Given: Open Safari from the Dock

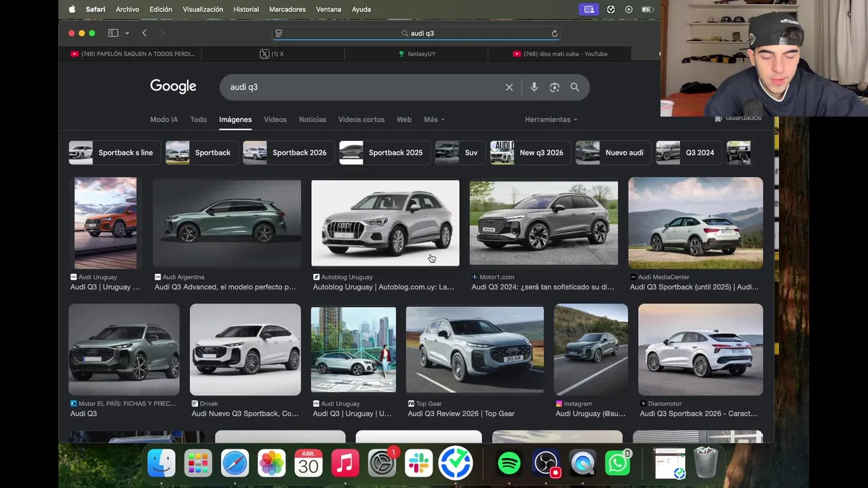Looking at the screenshot, I should pos(235,464).
